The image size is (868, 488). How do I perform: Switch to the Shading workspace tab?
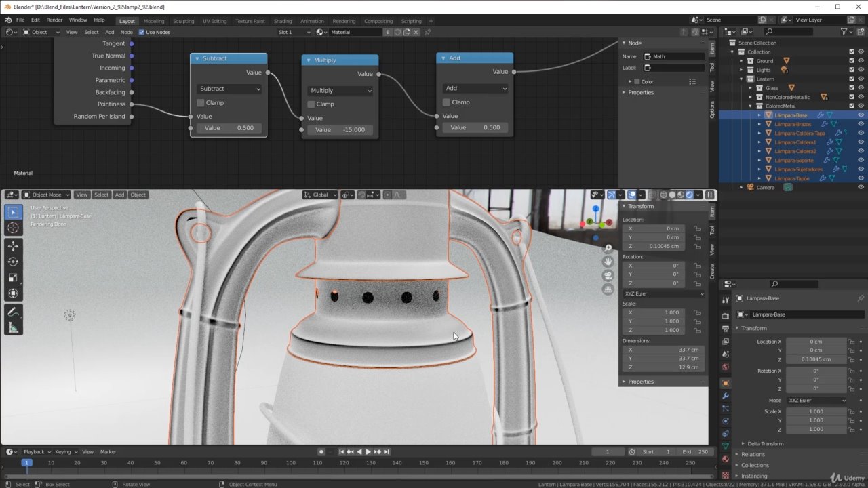[283, 21]
